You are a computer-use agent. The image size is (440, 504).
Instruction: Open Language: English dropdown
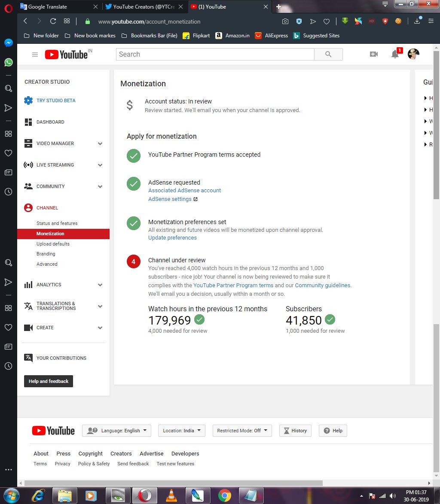[116, 431]
